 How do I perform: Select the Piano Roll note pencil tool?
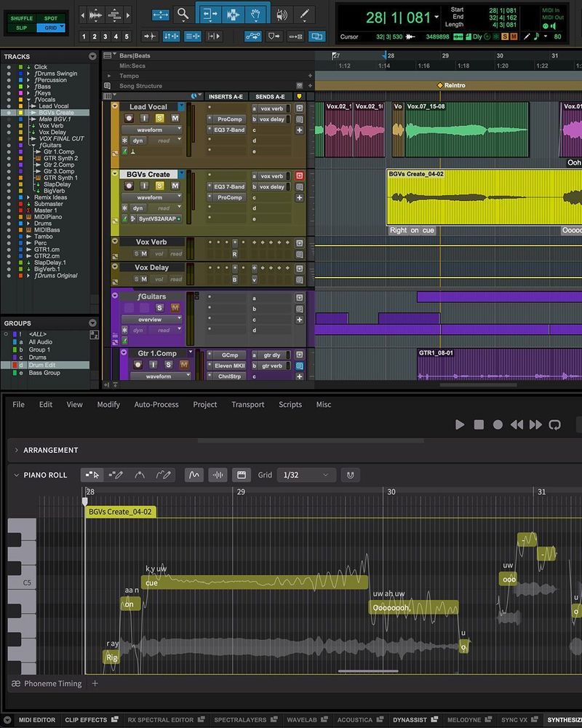(115, 475)
